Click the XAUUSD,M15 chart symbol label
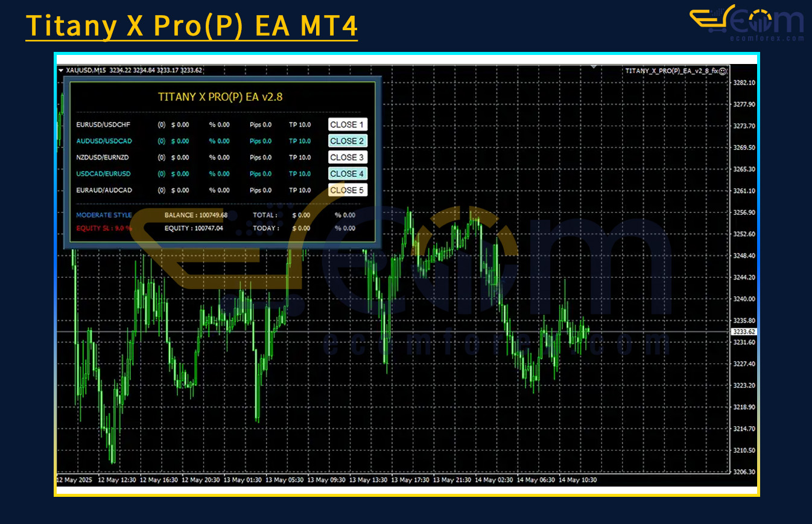 [86, 71]
